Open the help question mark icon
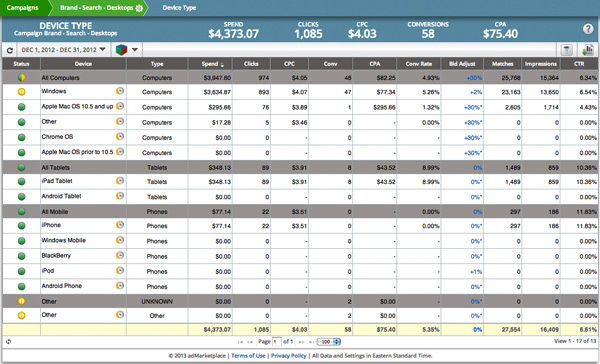Viewport: 600px width, 364px height. [587, 29]
